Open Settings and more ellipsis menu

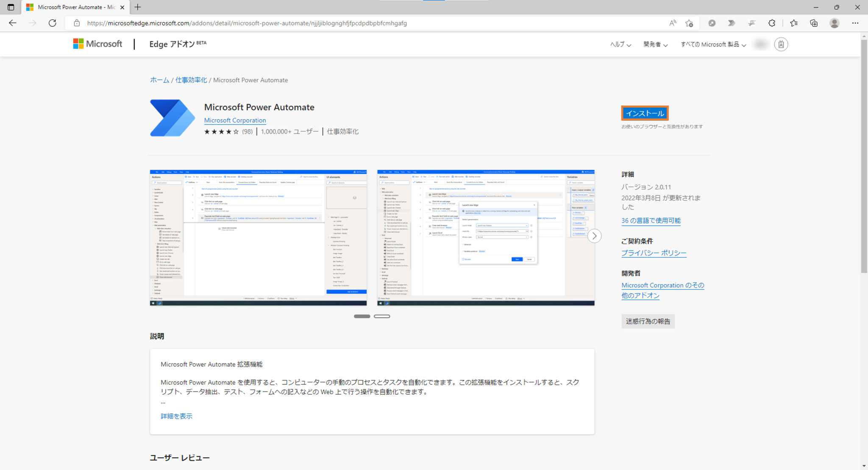pyautogui.click(x=855, y=23)
